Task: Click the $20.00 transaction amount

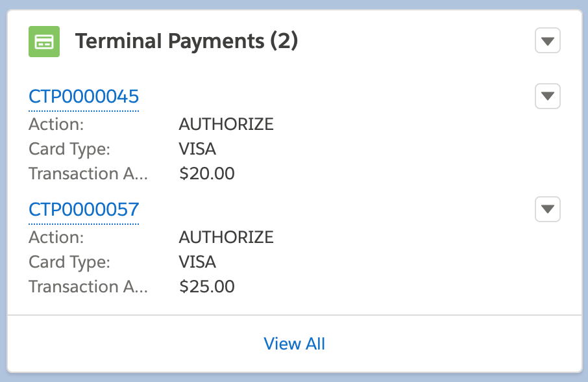Action: [x=206, y=173]
